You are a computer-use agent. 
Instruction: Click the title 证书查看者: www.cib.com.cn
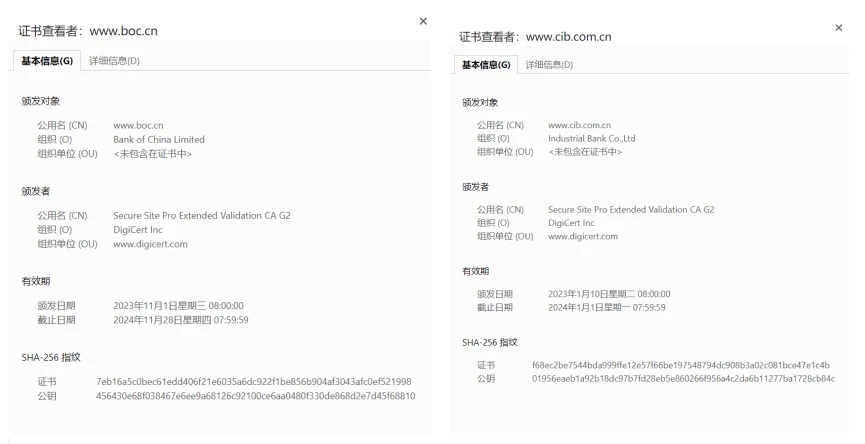point(535,37)
